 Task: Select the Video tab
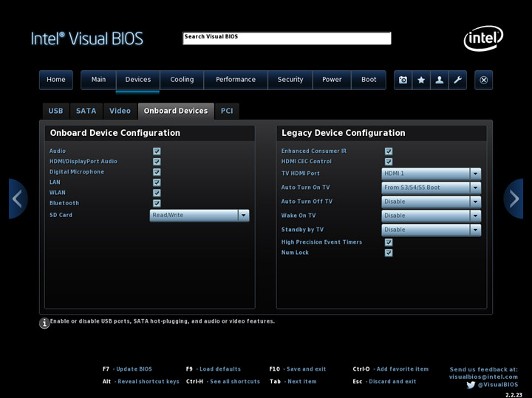click(x=120, y=111)
